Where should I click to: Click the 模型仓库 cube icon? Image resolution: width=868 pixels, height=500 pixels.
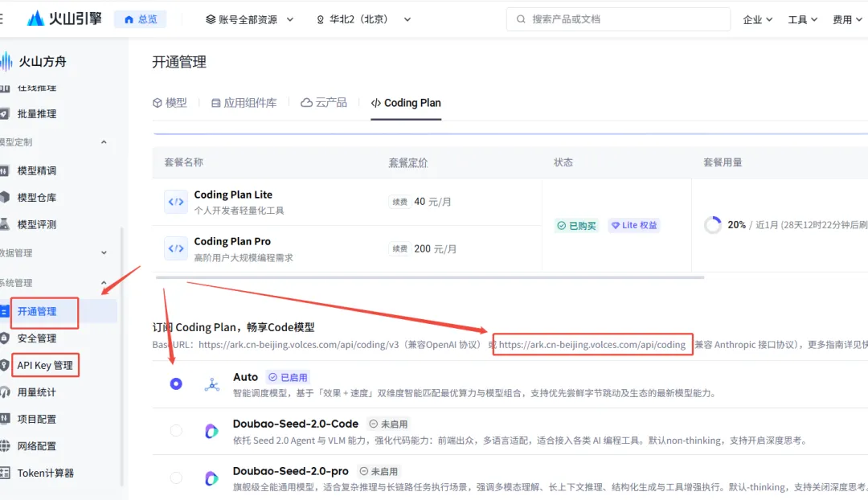(x=5, y=197)
